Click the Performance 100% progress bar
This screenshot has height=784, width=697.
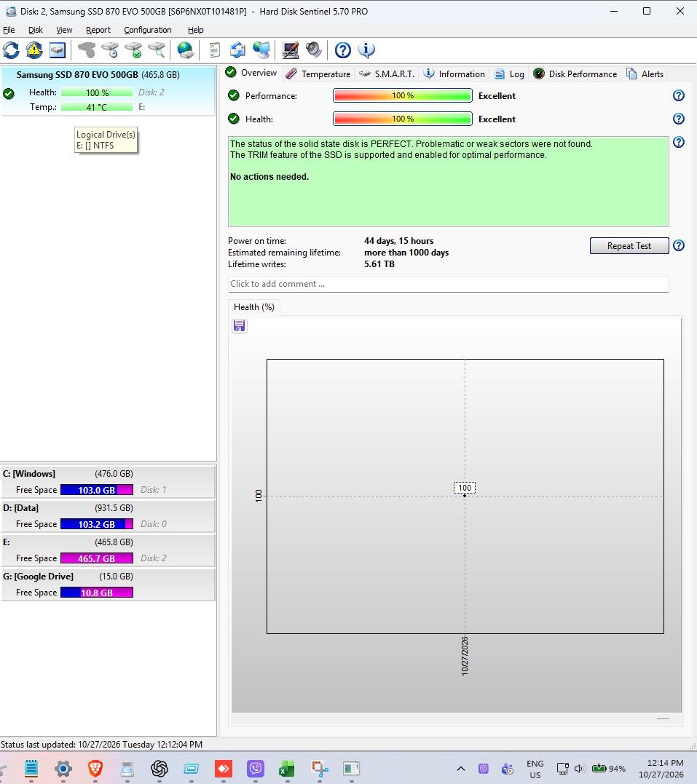pyautogui.click(x=402, y=95)
